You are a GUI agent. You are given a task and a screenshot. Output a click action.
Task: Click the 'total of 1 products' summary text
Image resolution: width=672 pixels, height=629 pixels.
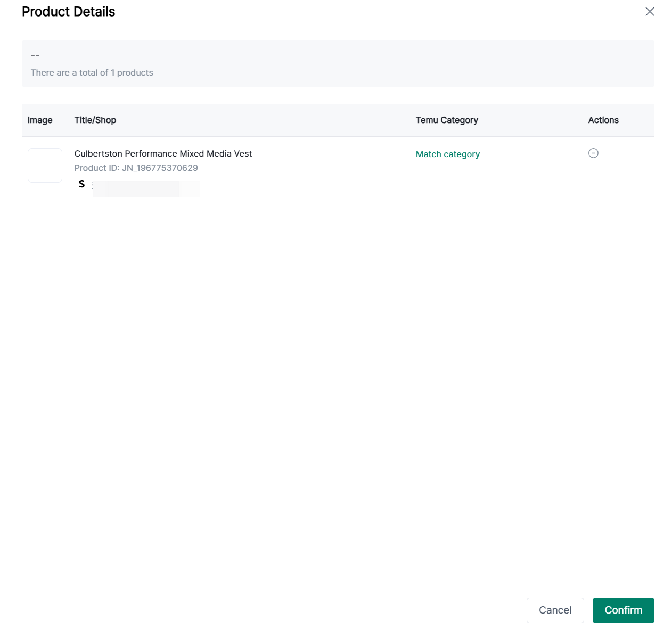tap(92, 73)
